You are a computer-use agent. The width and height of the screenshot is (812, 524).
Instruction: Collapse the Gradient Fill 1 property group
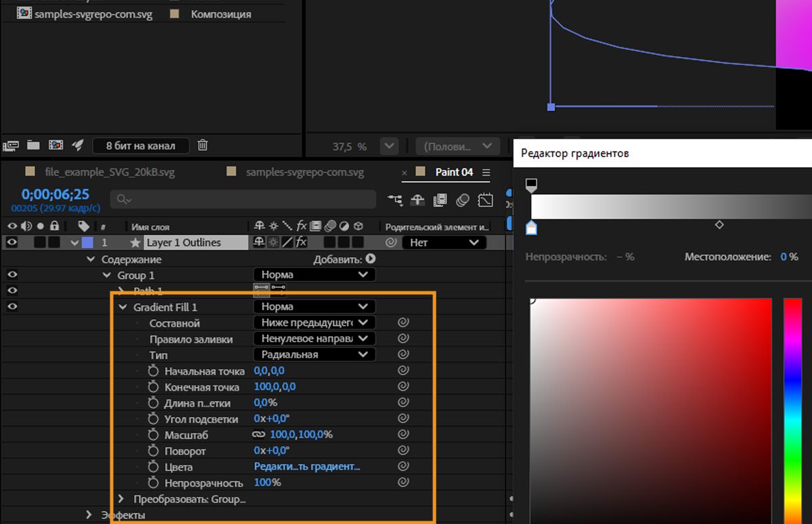click(122, 307)
